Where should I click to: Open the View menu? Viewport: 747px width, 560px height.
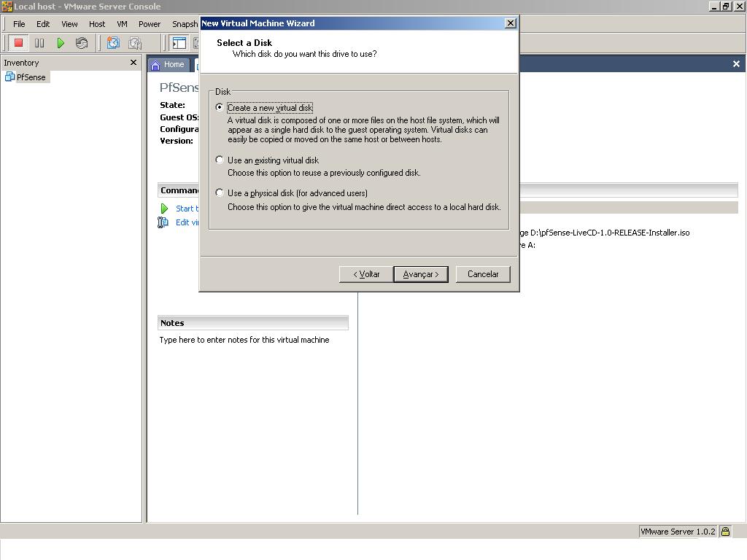coord(69,24)
